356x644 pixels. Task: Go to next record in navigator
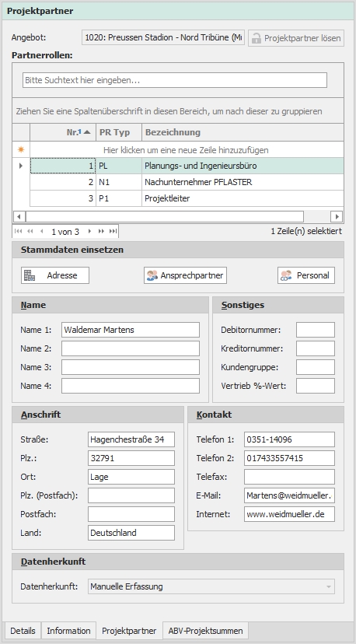(x=89, y=231)
